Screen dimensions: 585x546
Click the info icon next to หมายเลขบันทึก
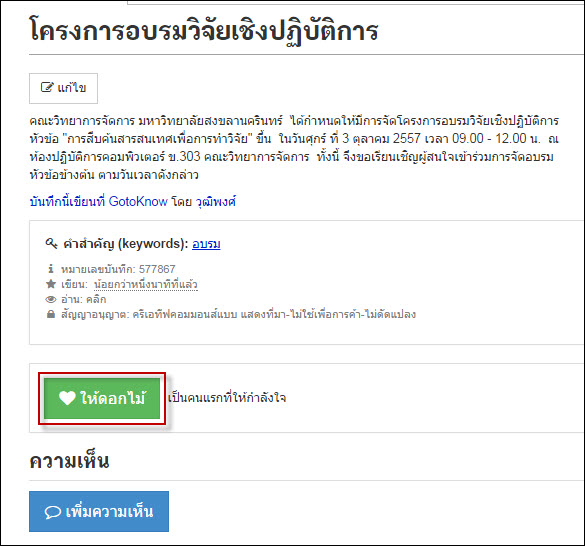coord(51,269)
